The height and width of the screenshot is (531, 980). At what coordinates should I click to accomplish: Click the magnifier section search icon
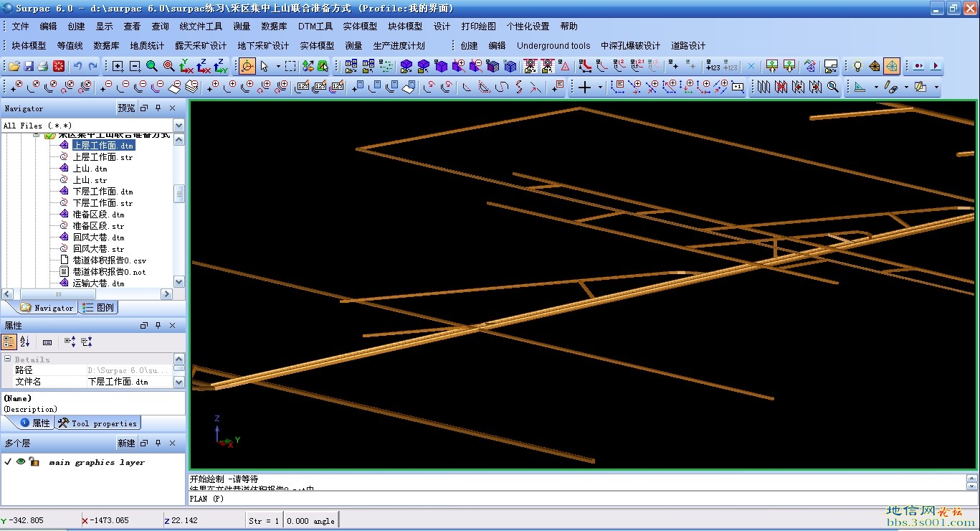[x=832, y=87]
